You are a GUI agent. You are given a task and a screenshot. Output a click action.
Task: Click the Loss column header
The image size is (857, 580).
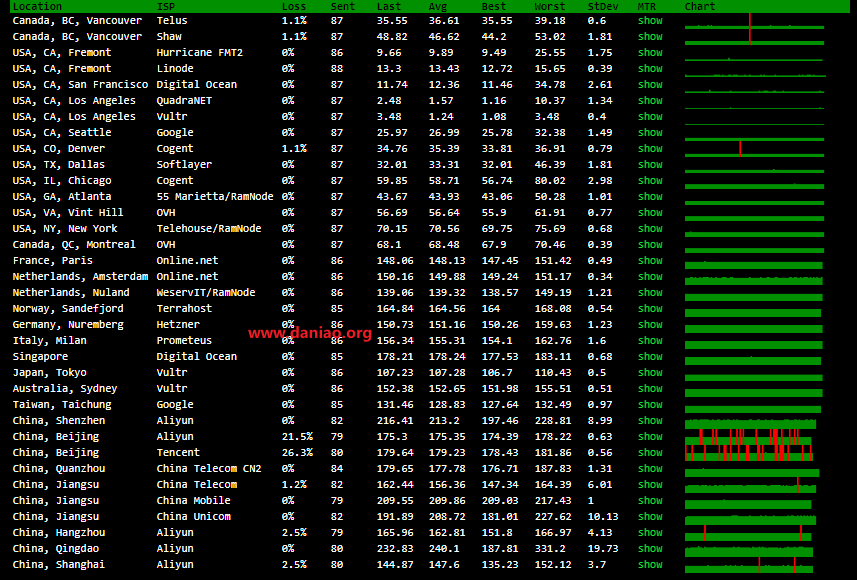294,7
